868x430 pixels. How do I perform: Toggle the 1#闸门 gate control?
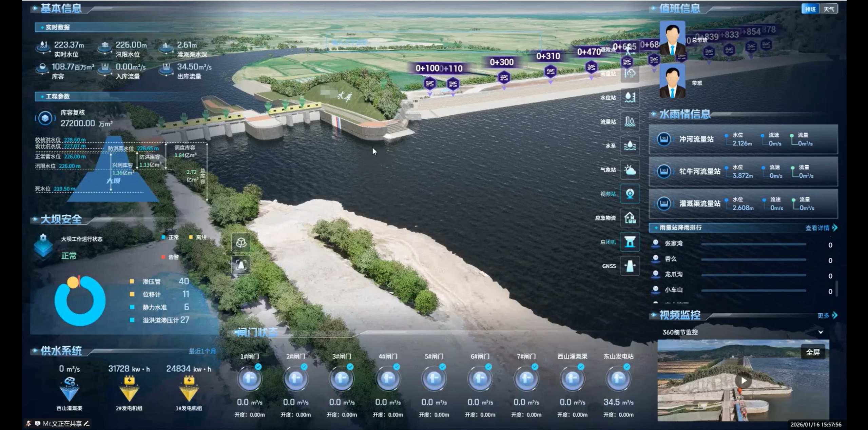249,378
